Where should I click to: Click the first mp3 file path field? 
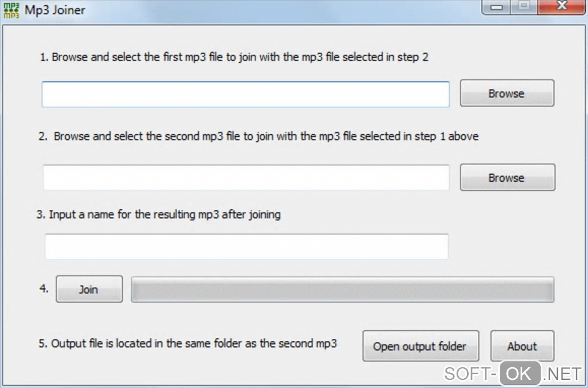pos(245,94)
